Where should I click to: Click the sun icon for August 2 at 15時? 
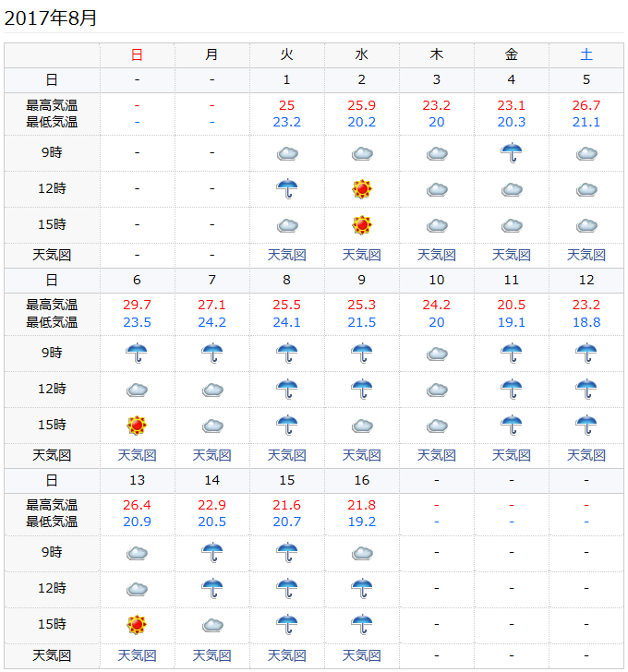[362, 225]
